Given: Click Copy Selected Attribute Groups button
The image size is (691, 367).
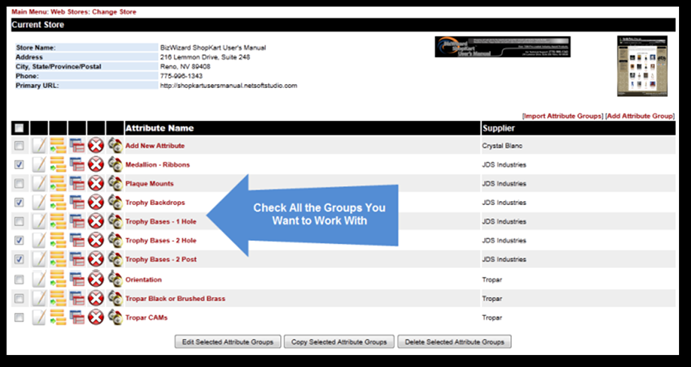Looking at the screenshot, I should pos(339,341).
